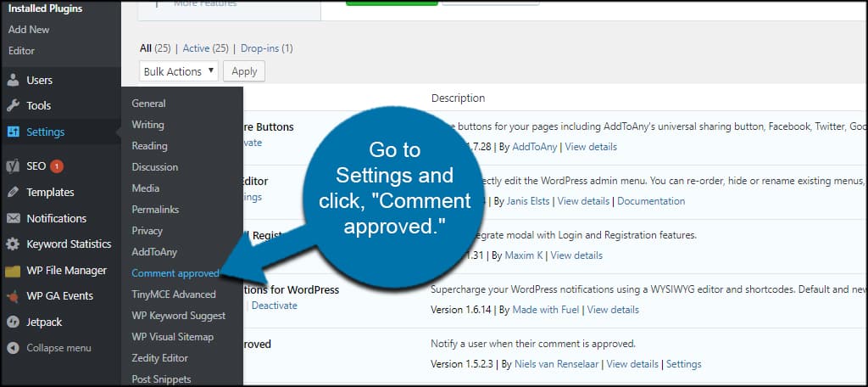Select WP Keyword Suggest under Settings

179,316
